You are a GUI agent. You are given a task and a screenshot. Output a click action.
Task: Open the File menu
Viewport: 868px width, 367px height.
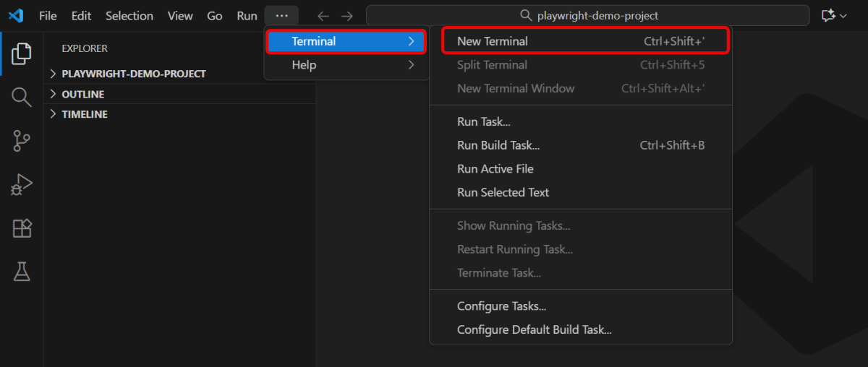[x=48, y=15]
